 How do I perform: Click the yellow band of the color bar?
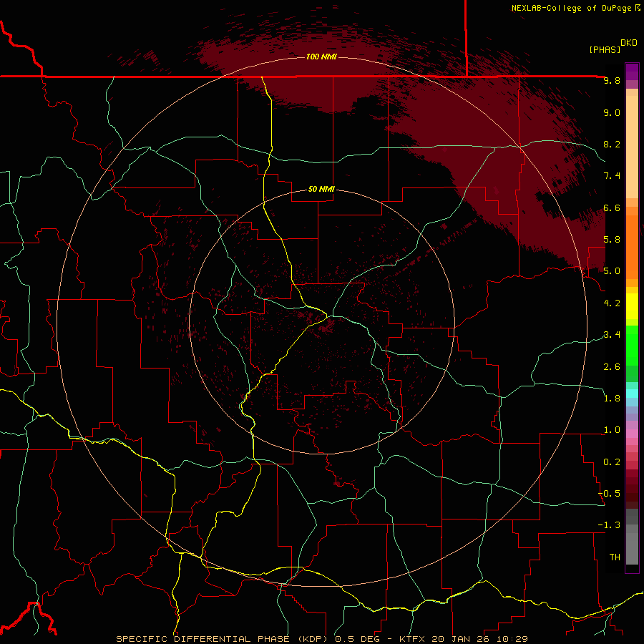coord(632,306)
